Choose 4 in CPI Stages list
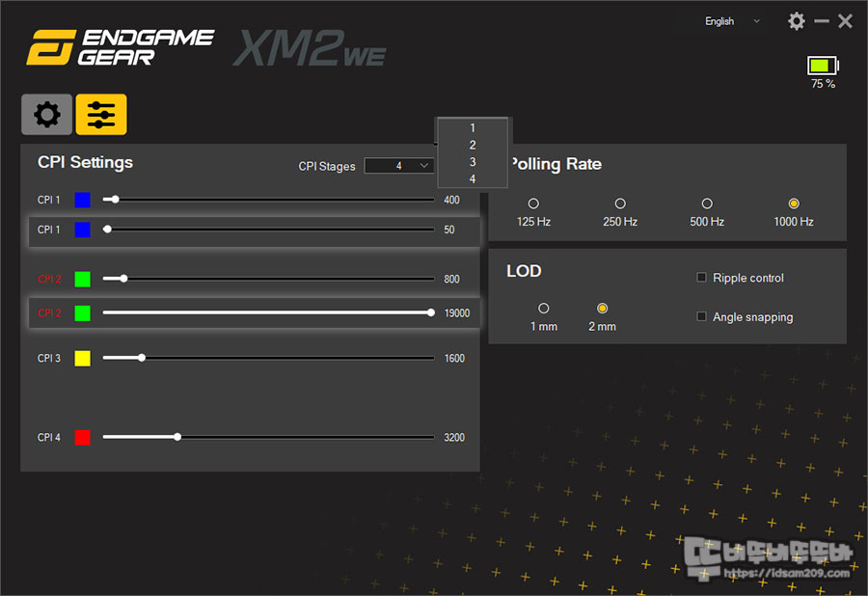Image resolution: width=868 pixels, height=596 pixels. click(473, 179)
